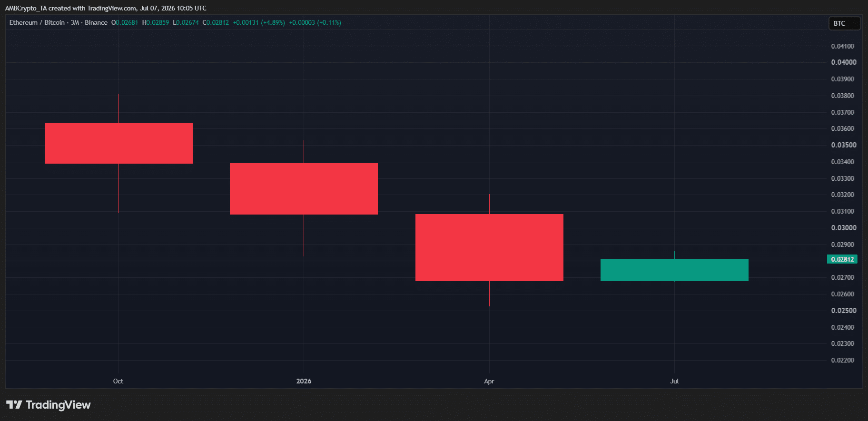This screenshot has height=421, width=868.
Task: Click the 0.03500 price axis label
Action: [x=844, y=145]
